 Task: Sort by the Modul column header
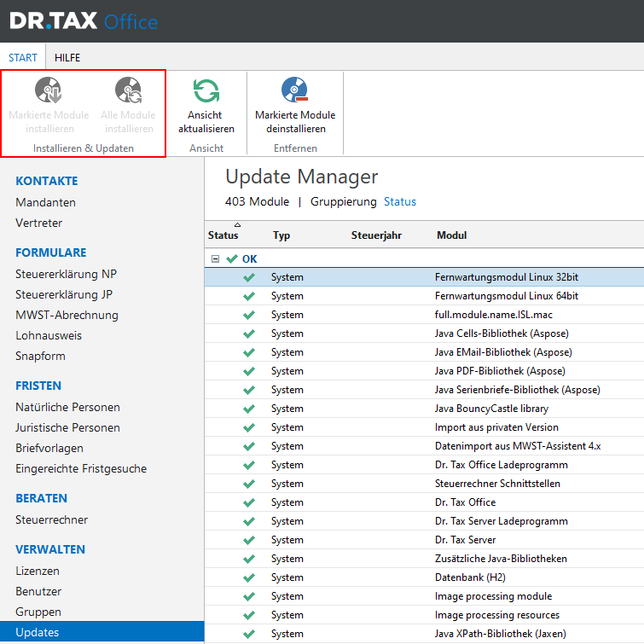451,235
